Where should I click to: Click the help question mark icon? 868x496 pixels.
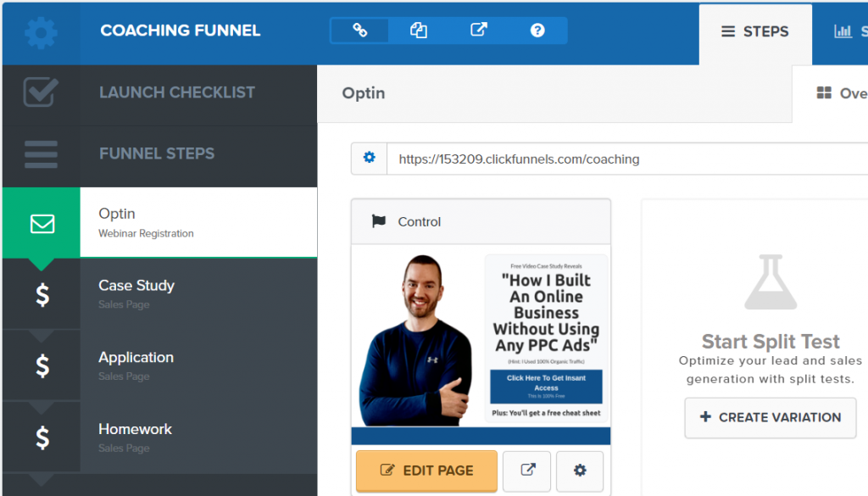537,31
